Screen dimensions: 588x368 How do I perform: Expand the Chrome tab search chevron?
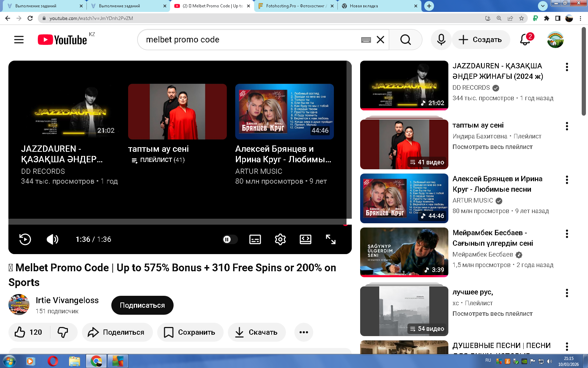pos(542,6)
